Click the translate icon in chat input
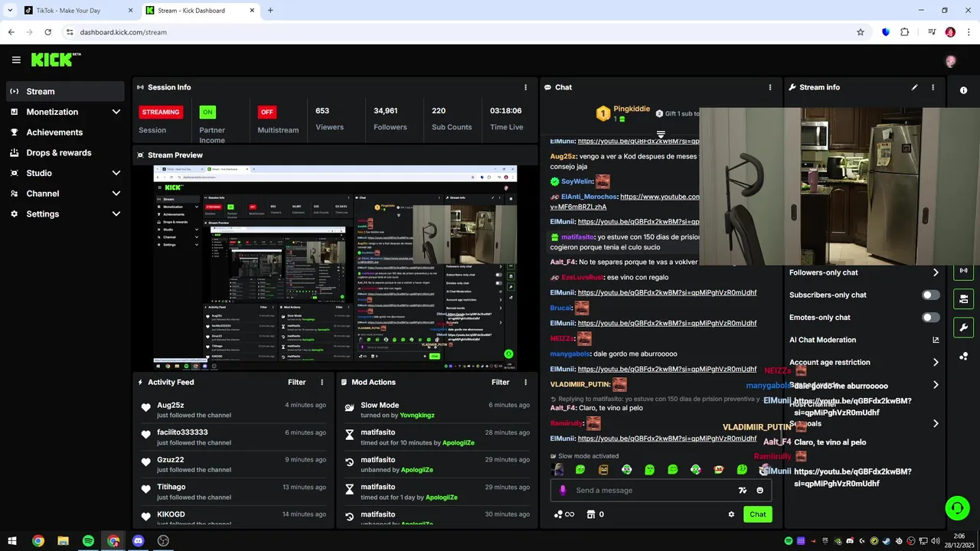This screenshot has width=980, height=551. (742, 491)
